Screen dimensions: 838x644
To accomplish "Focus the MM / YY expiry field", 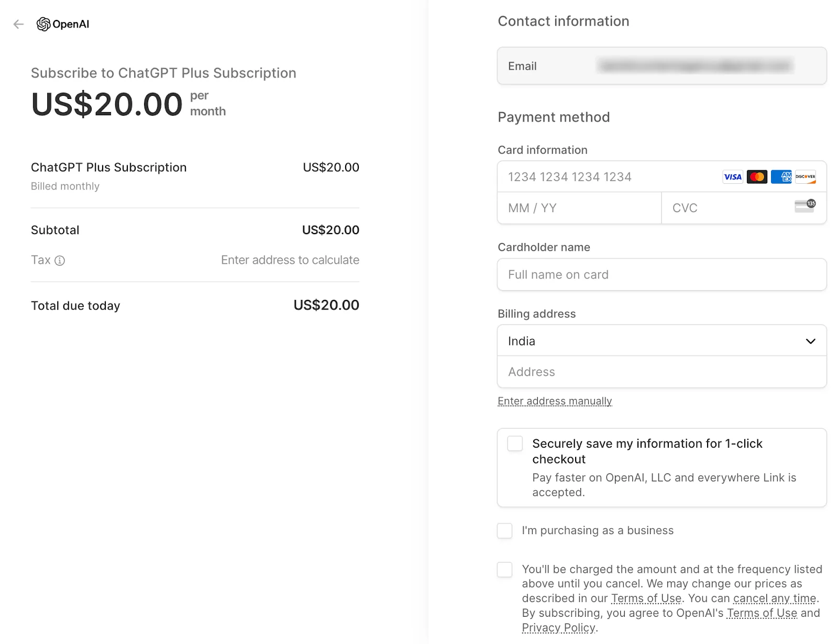I will 579,208.
